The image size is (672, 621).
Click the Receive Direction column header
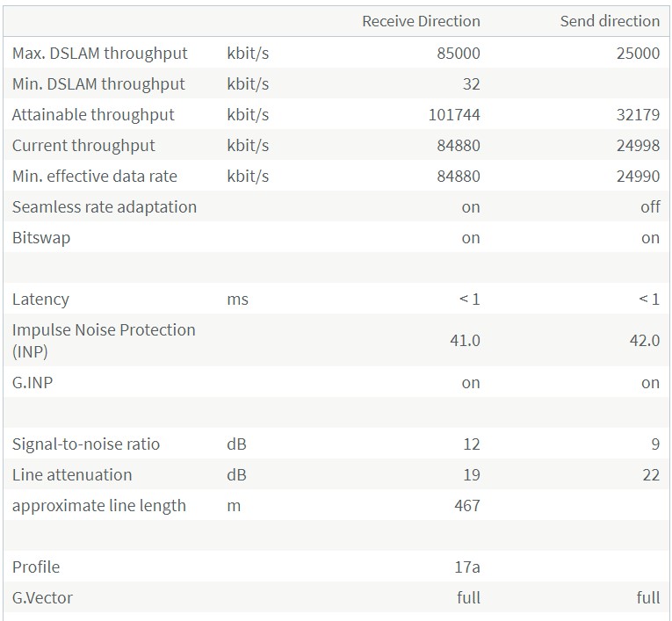(421, 21)
